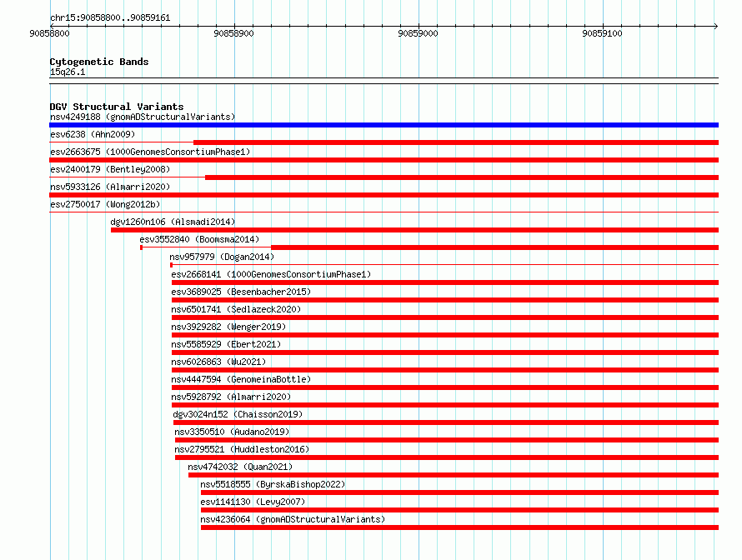This screenshot has width=742, height=560.
Task: Open dgv1260n106 (Alsmadi2014) variant
Action: pos(173,222)
